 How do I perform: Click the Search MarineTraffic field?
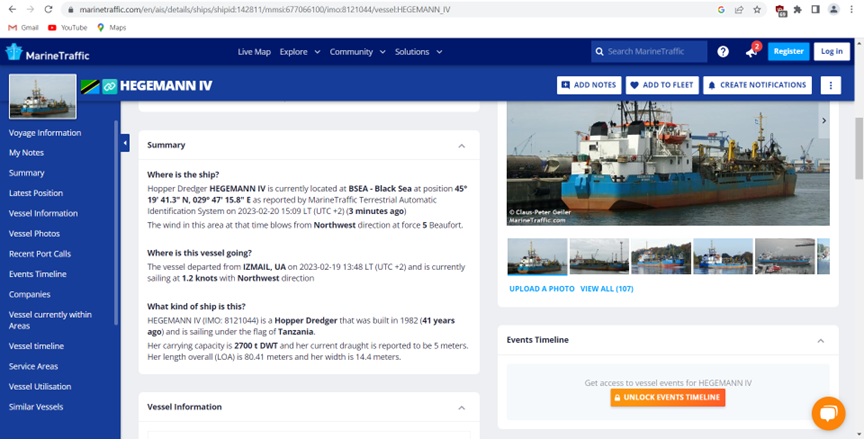pyautogui.click(x=649, y=51)
